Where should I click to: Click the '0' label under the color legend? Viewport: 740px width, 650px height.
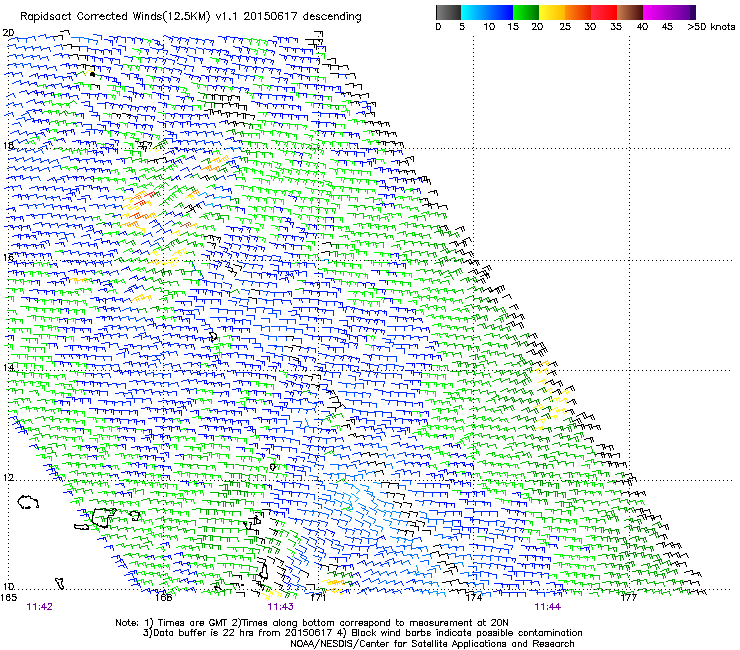(x=438, y=27)
